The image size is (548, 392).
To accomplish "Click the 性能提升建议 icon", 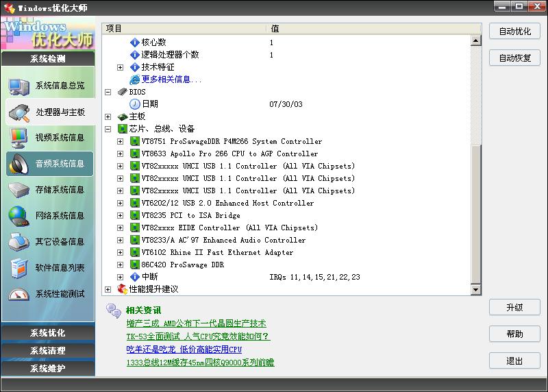I will pos(123,289).
